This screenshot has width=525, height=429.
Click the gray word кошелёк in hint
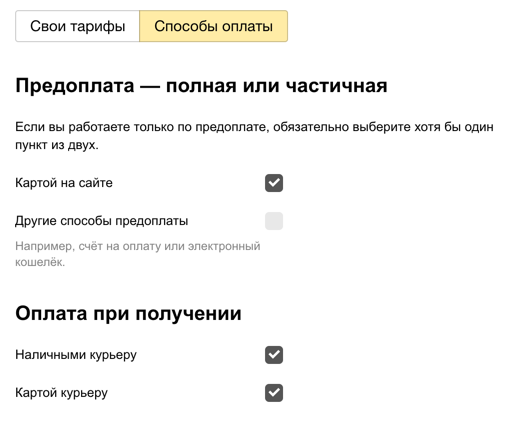[40, 262]
